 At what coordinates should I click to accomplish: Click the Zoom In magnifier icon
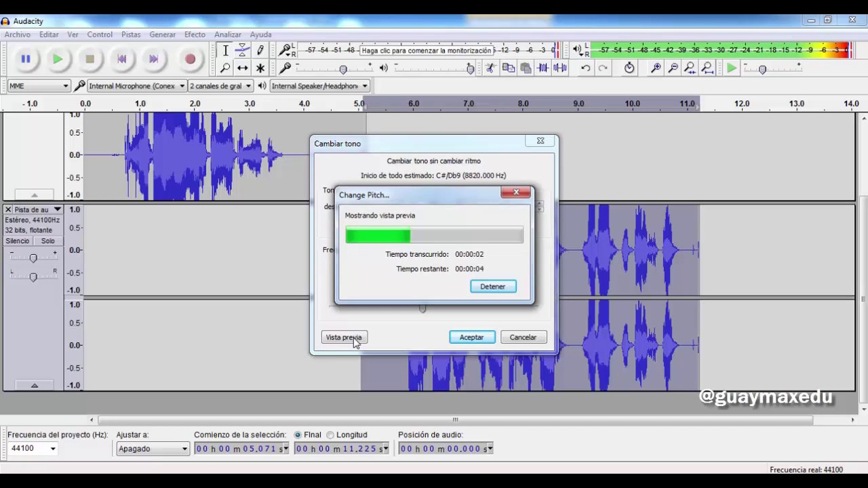656,68
